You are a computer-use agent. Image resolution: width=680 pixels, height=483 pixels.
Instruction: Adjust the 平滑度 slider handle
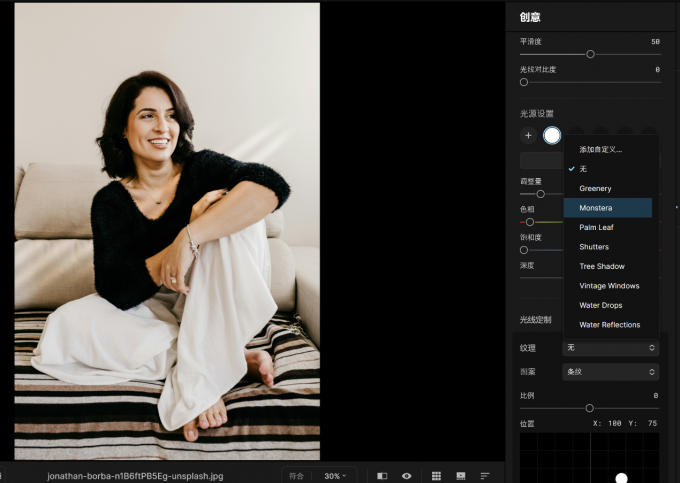[x=590, y=54]
